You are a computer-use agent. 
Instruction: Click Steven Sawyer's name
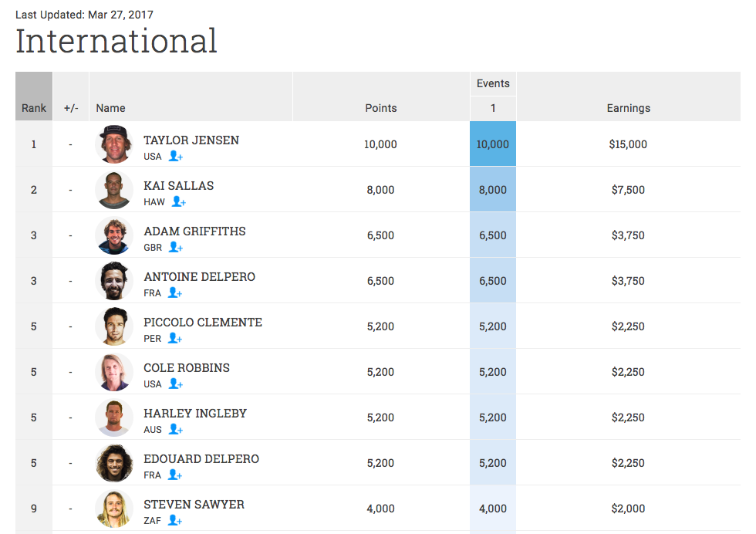click(194, 505)
